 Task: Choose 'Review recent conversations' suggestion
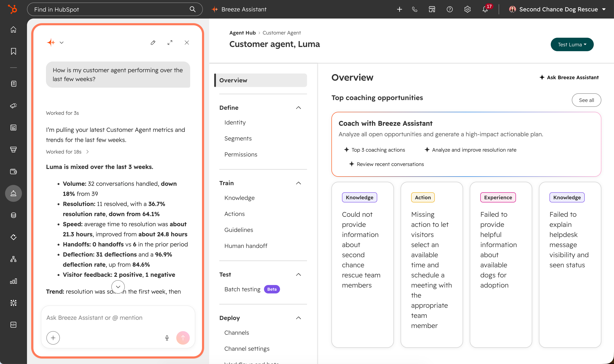(386, 164)
